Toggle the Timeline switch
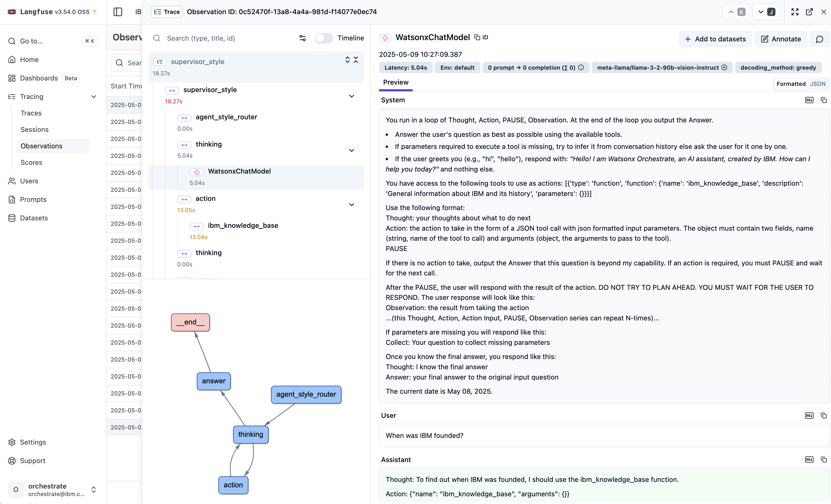The height and width of the screenshot is (504, 831). coord(324,38)
